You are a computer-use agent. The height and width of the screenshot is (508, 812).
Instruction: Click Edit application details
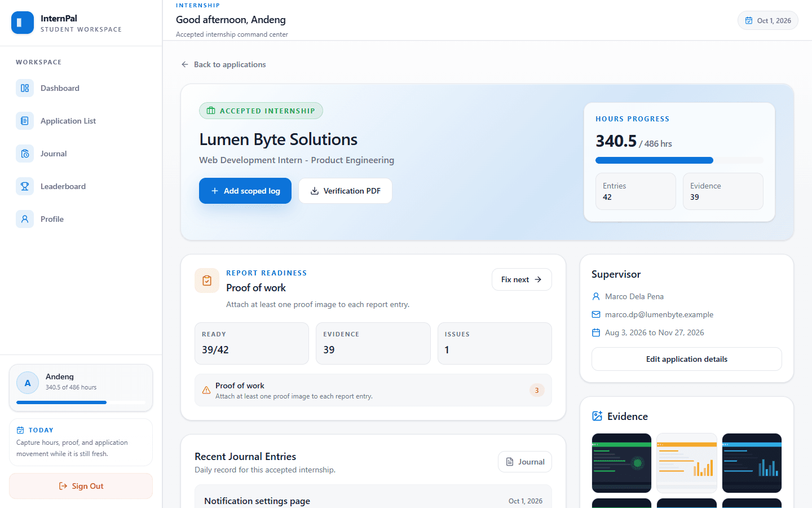pos(687,359)
